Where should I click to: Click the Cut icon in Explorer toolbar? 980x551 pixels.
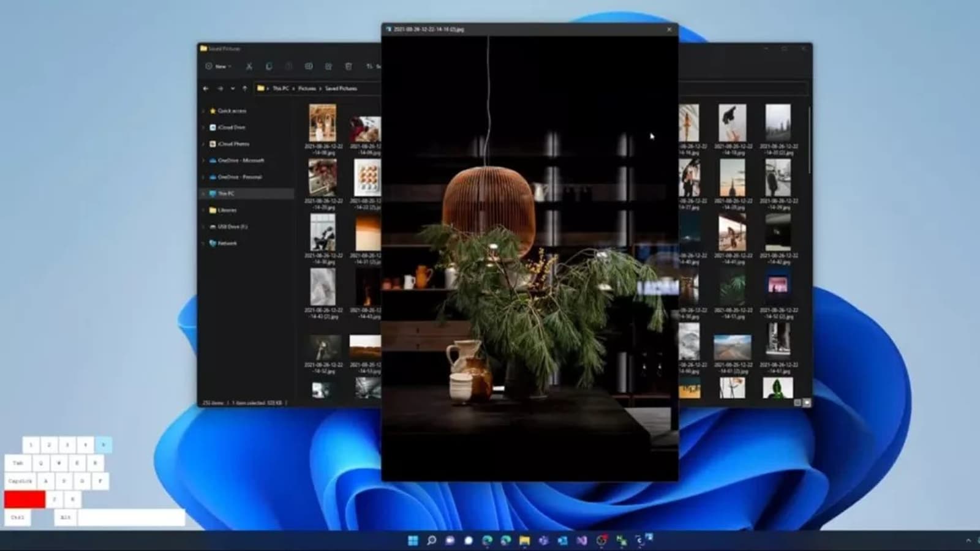249,66
